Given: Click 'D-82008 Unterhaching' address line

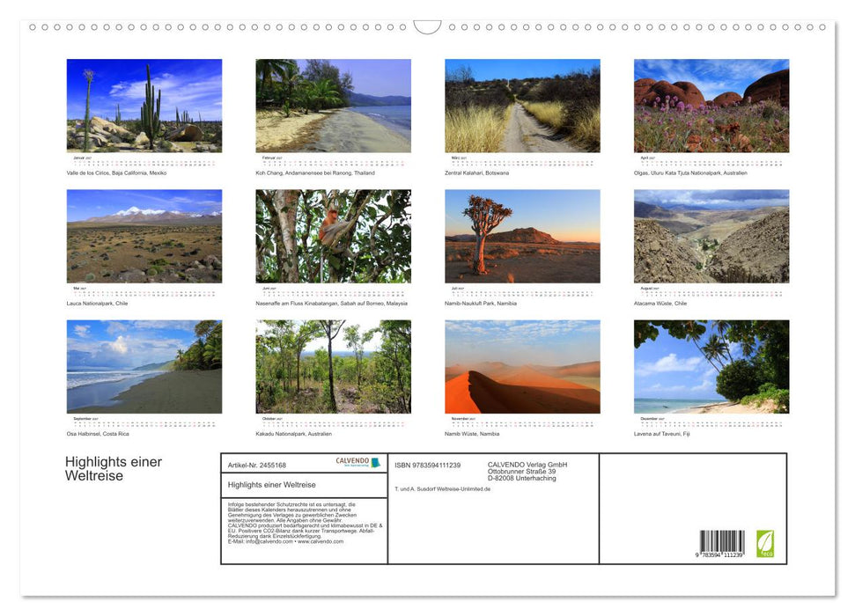Looking at the screenshot, I should tap(522, 478).
